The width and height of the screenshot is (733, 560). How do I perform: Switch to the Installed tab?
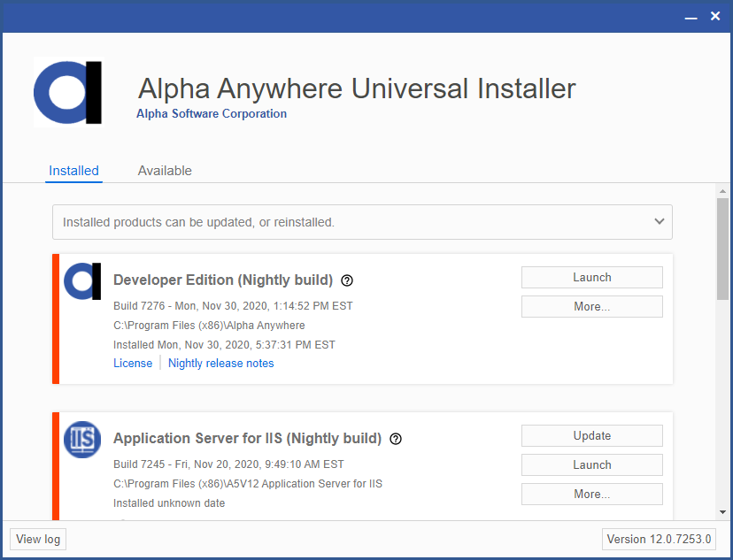(x=73, y=171)
